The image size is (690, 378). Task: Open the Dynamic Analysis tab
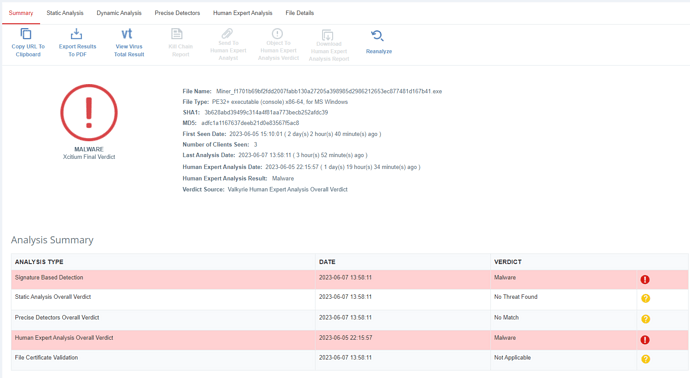pyautogui.click(x=119, y=13)
